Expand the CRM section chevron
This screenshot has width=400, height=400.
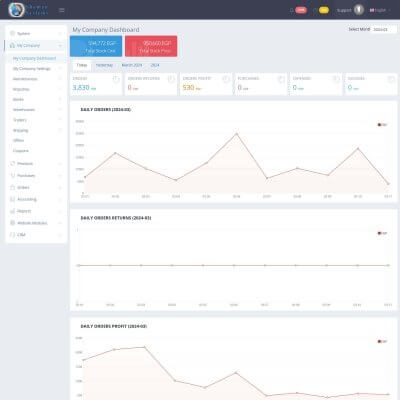coord(60,235)
